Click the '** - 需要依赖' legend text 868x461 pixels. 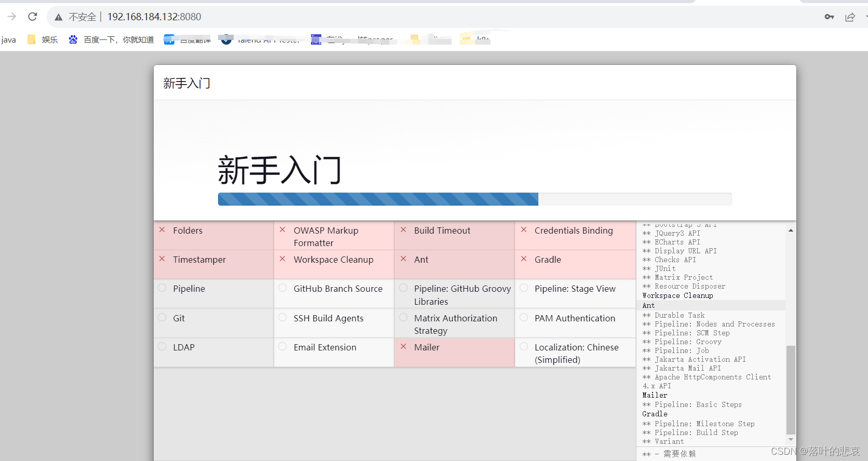pos(669,454)
